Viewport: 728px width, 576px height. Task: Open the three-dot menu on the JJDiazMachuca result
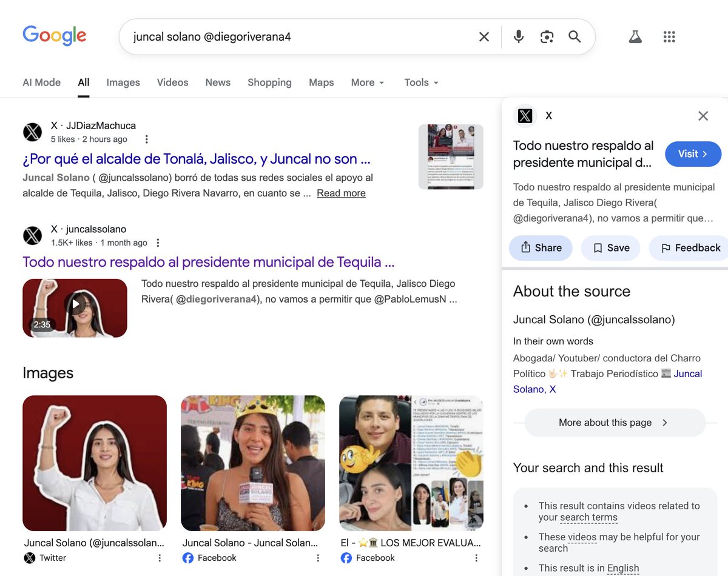click(146, 139)
